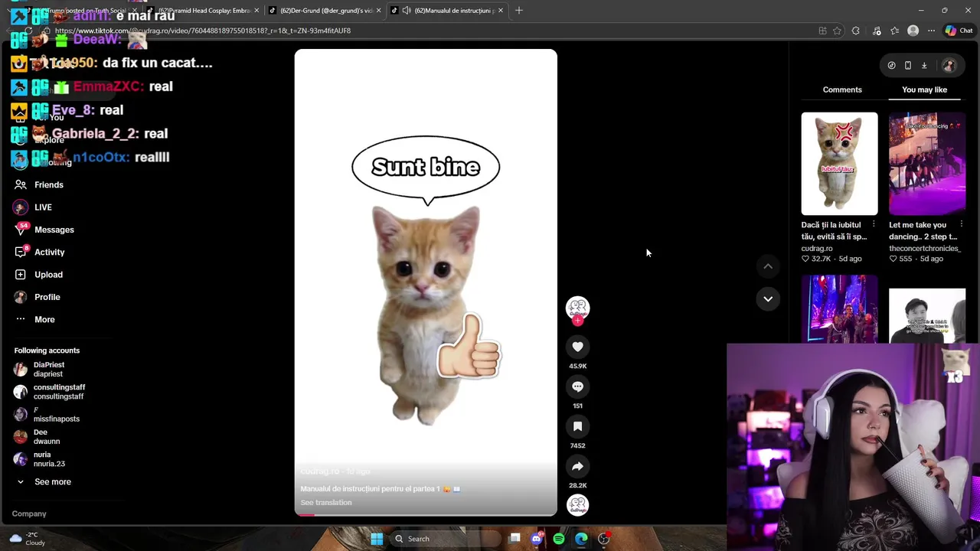Image resolution: width=980 pixels, height=551 pixels.
Task: Open the spinning sound disc avatar
Action: tap(577, 504)
